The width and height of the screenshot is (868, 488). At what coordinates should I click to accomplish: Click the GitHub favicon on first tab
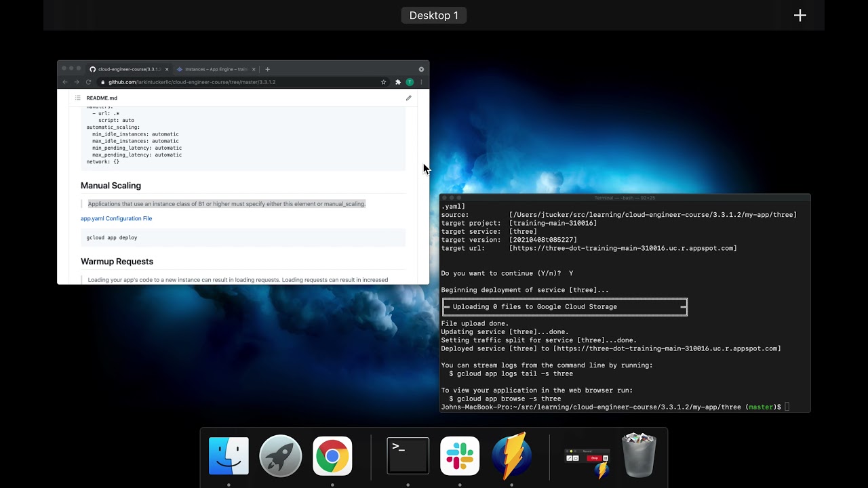(93, 69)
